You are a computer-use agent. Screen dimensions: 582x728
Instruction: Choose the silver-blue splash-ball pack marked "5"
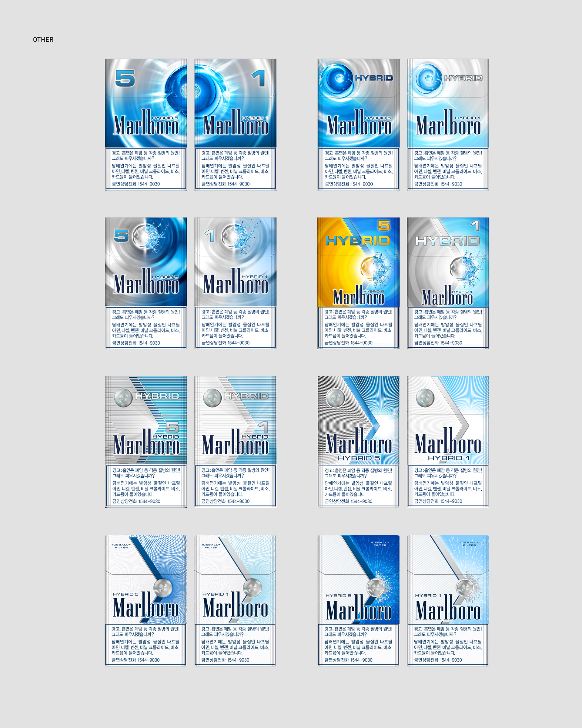(x=145, y=283)
